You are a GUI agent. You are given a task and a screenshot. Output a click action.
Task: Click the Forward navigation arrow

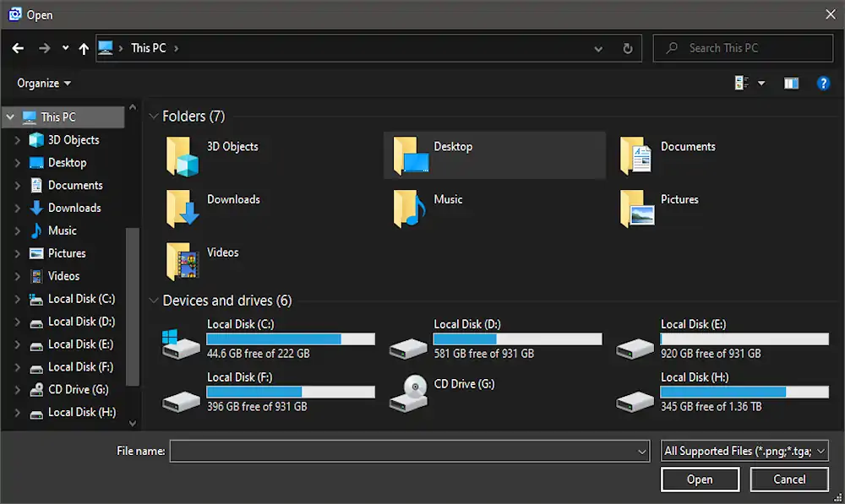[x=44, y=48]
